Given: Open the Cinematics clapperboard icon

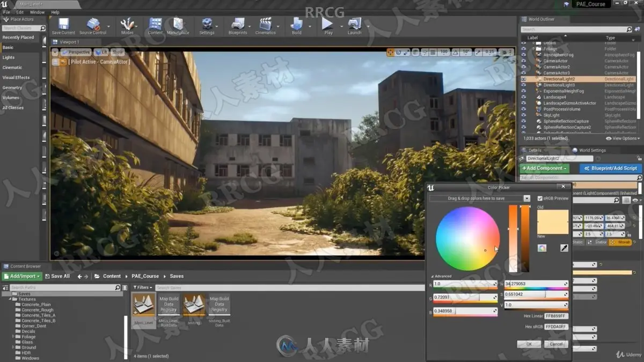Looking at the screenshot, I should click(x=265, y=26).
